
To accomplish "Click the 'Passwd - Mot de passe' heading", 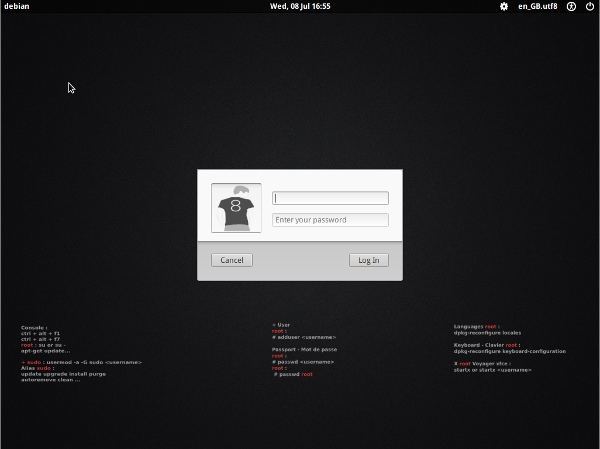I will coord(304,349).
